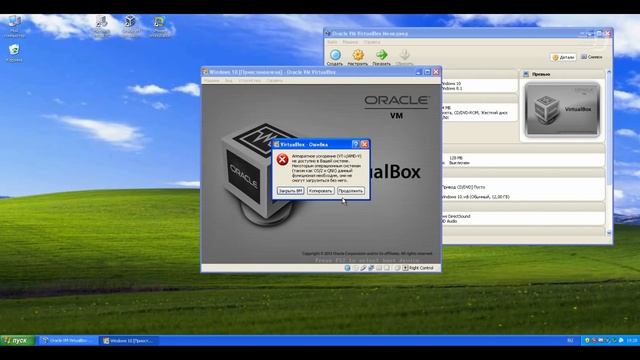Open the Файл menu in VirtualBox Manager

[x=333, y=42]
